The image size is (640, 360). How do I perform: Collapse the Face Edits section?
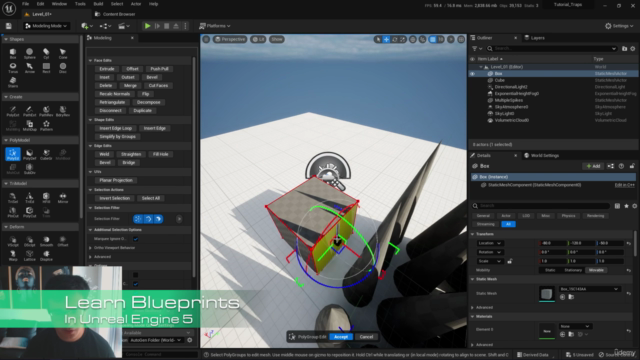pos(90,60)
